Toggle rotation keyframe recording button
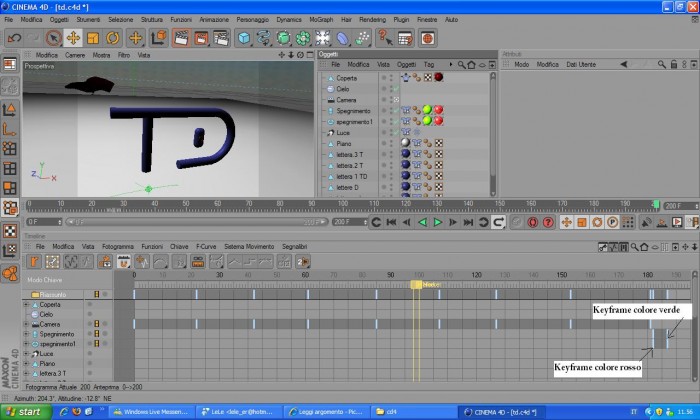This screenshot has height=420, width=700. pos(597,222)
